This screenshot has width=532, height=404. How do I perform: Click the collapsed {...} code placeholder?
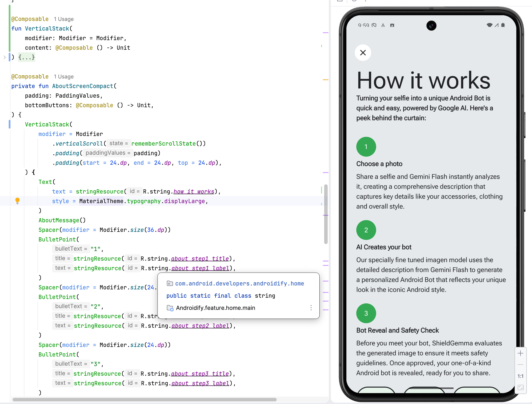[x=26, y=57]
